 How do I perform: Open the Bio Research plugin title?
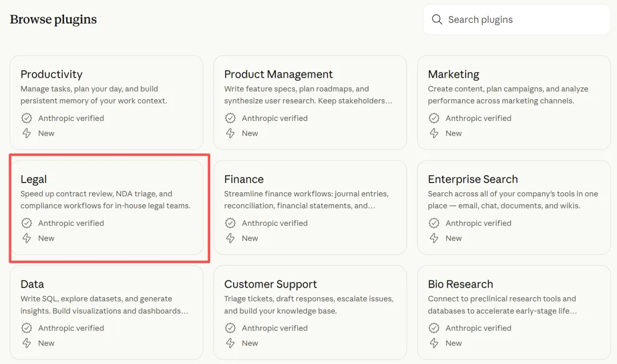460,284
